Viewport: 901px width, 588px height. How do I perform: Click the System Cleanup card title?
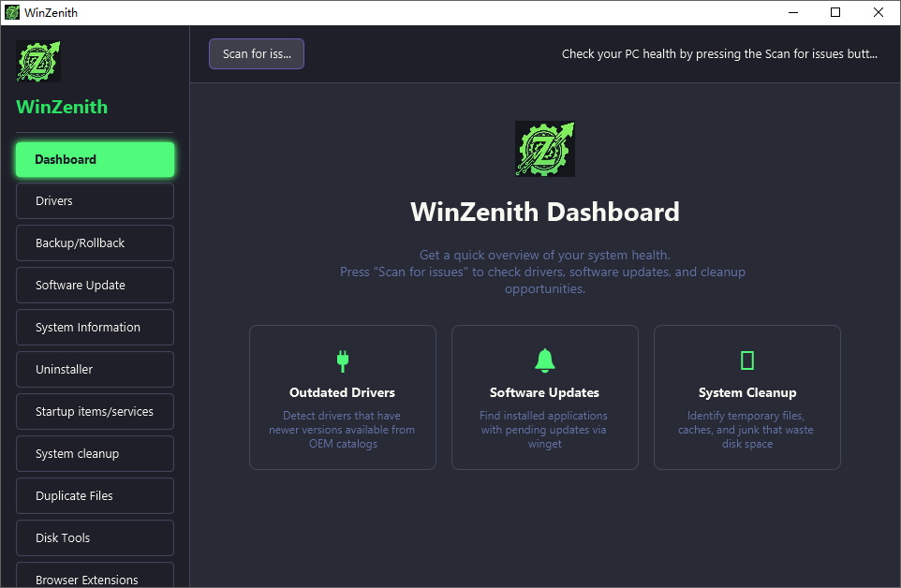click(747, 392)
